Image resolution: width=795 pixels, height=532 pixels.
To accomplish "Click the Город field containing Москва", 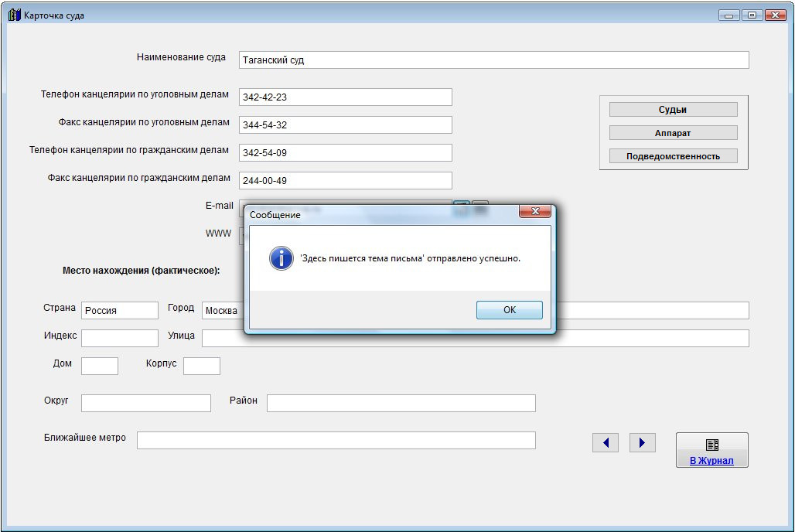I will (223, 310).
